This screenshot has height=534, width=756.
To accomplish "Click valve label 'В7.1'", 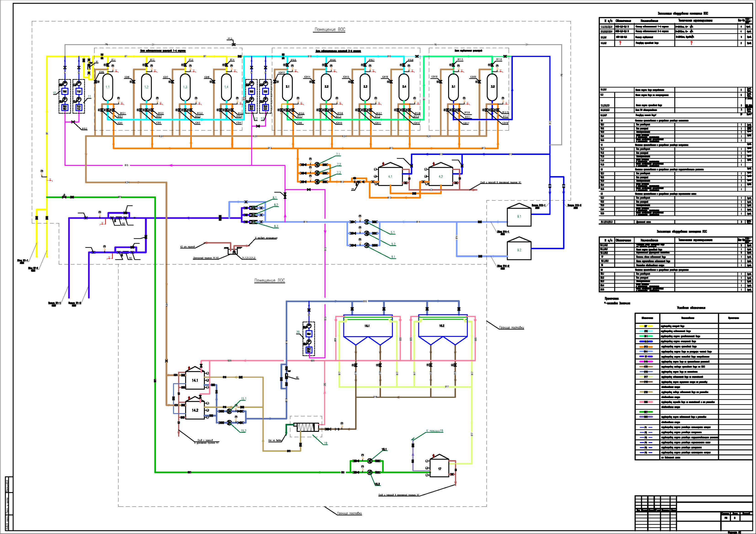I will point(113,60).
